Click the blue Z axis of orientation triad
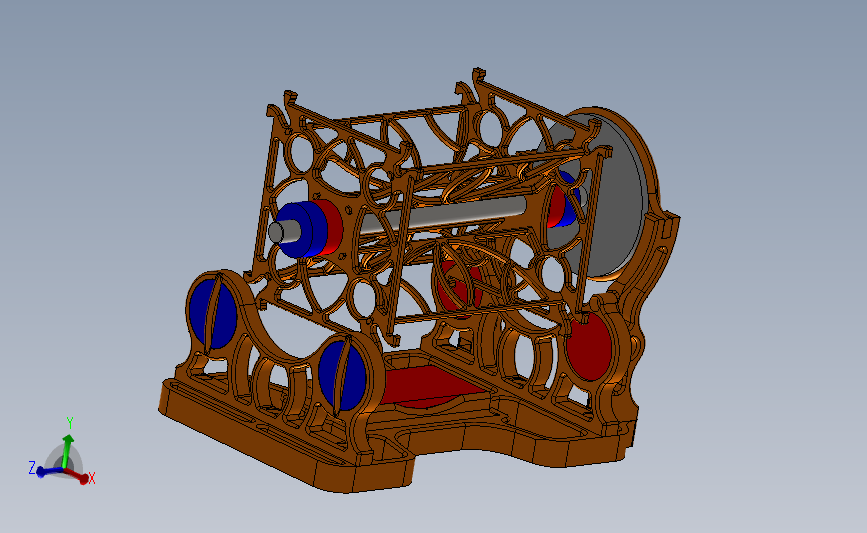 (49, 472)
